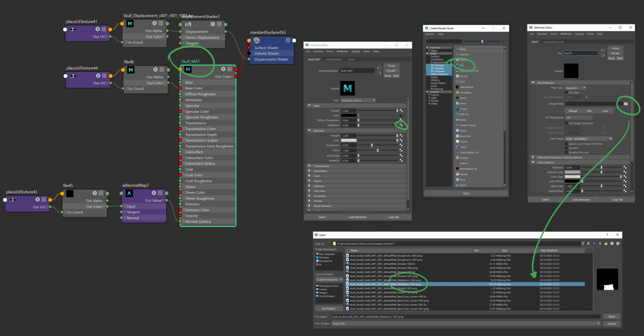This screenshot has height=336, width=644.
Task: Open the Options menu in Create Render Node
Action: (430, 34)
